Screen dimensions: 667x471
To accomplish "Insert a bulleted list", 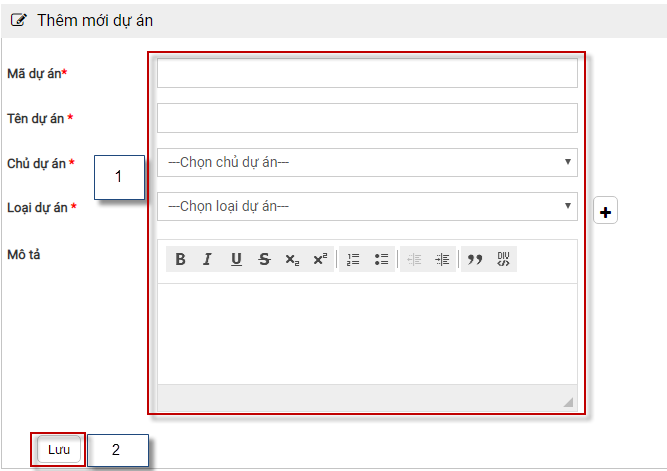I will (381, 260).
